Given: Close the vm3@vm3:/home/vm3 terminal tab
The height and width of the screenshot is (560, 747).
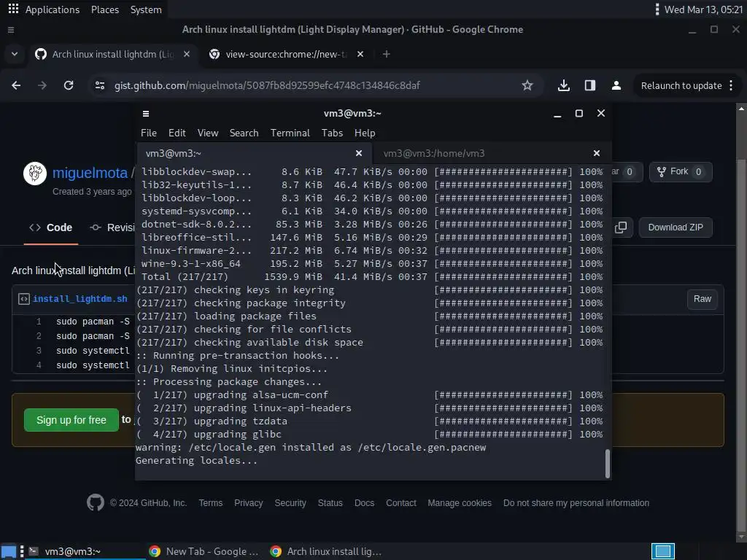Looking at the screenshot, I should (597, 153).
